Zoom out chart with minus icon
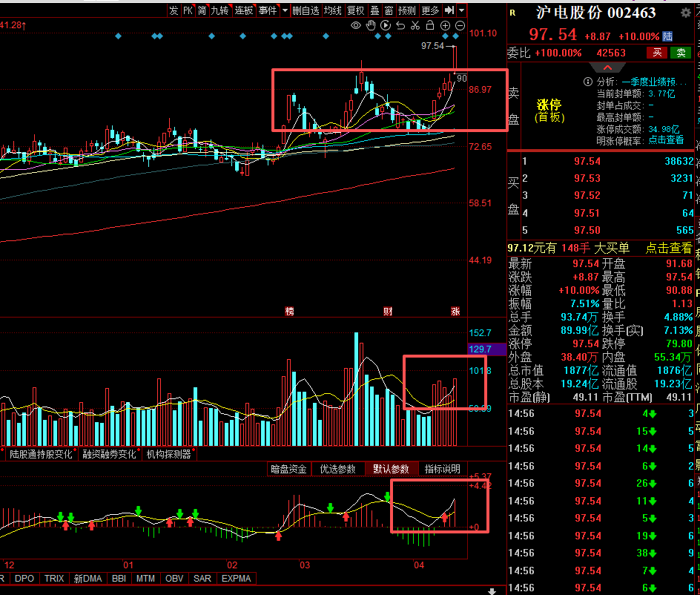700x595 pixels. [x=460, y=25]
